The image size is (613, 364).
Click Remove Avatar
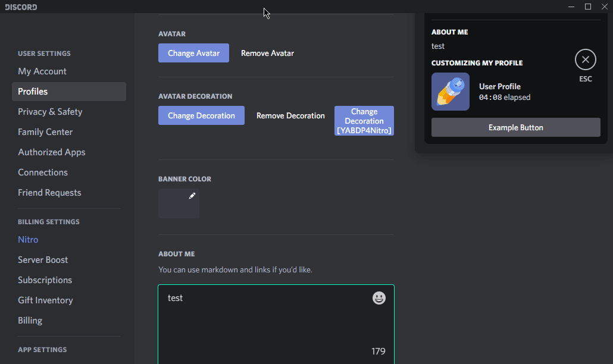pyautogui.click(x=267, y=53)
